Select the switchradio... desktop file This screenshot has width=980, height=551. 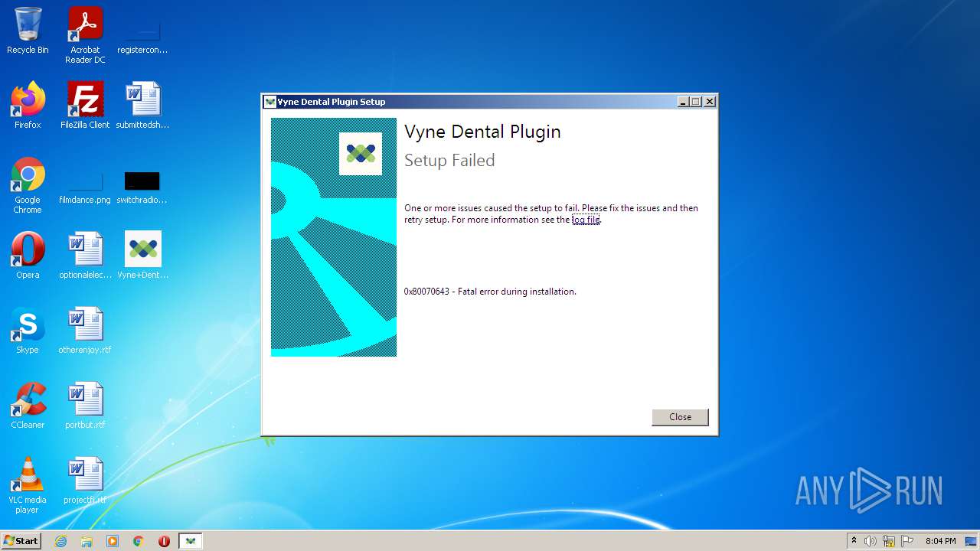click(142, 185)
